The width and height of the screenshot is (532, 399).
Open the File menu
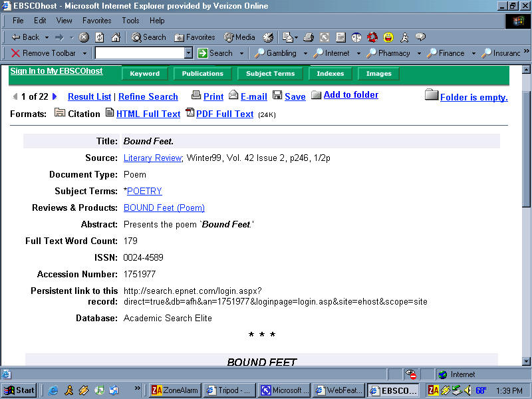point(18,21)
